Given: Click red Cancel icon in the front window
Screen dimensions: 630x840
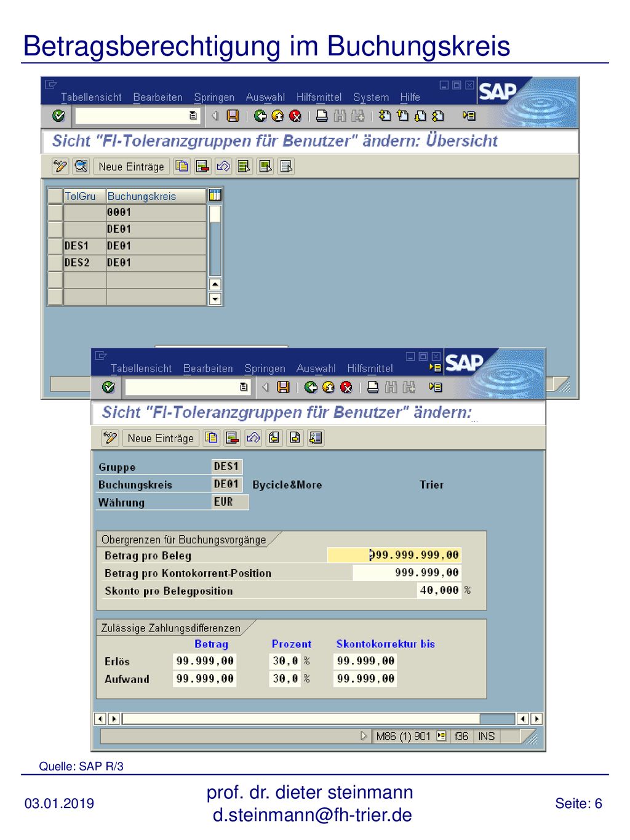Looking at the screenshot, I should 346,387.
